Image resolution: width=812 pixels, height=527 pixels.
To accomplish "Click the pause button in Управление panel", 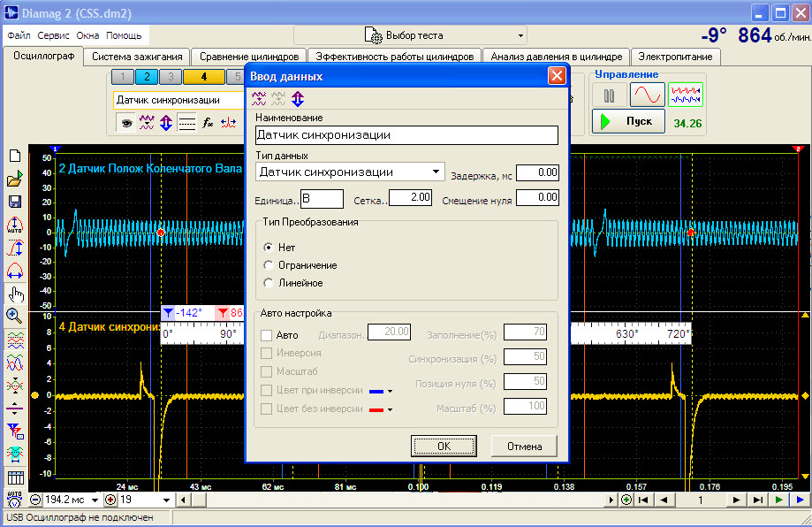I will pos(609,95).
